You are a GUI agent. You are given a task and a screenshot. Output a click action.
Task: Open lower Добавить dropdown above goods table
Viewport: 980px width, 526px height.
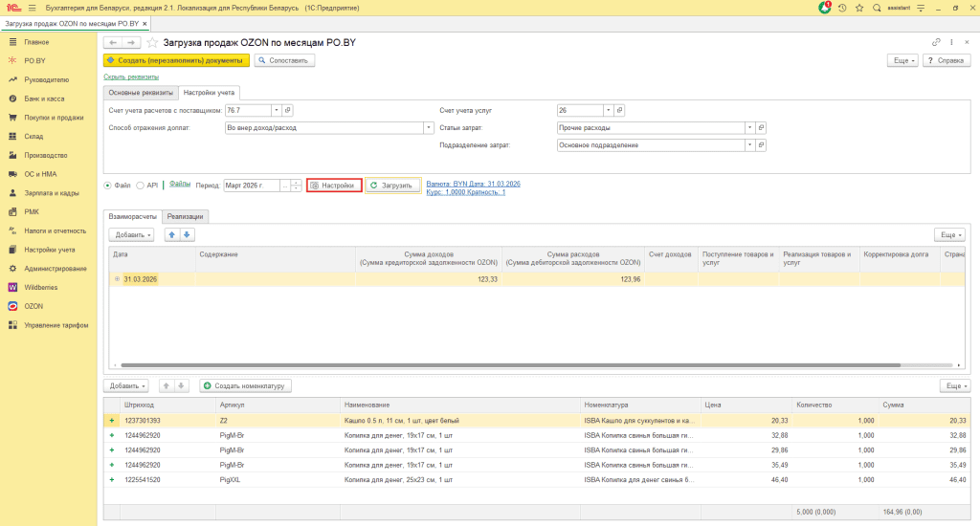click(x=125, y=386)
